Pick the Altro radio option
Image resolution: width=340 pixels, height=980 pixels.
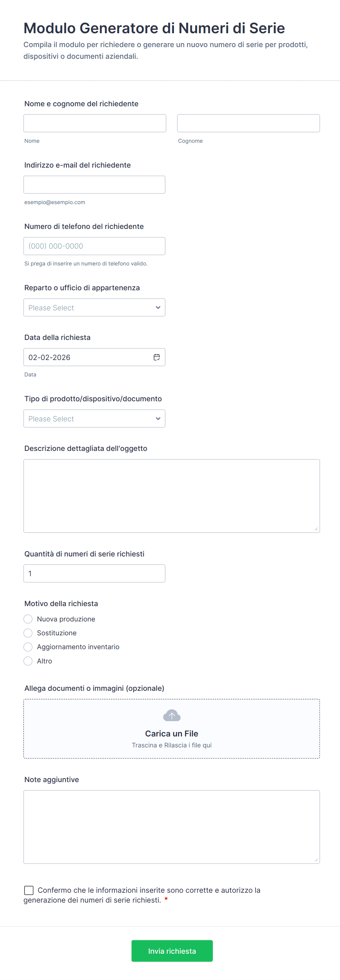click(x=28, y=661)
